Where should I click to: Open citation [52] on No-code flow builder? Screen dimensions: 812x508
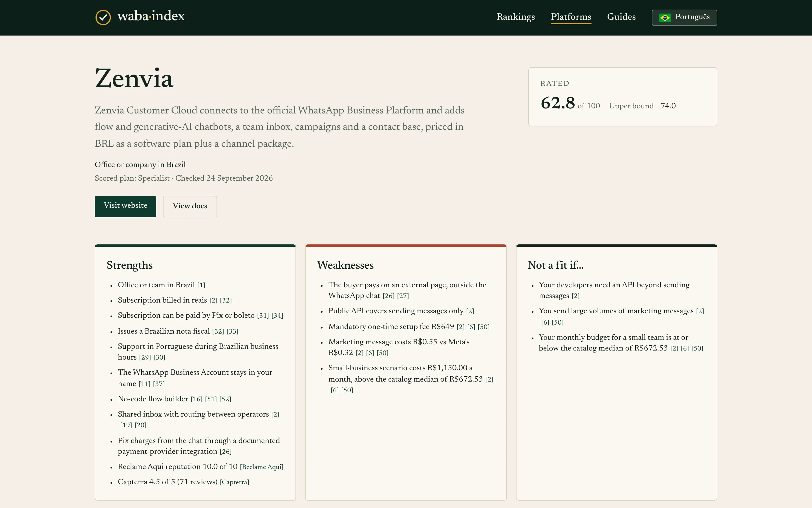pyautogui.click(x=225, y=399)
